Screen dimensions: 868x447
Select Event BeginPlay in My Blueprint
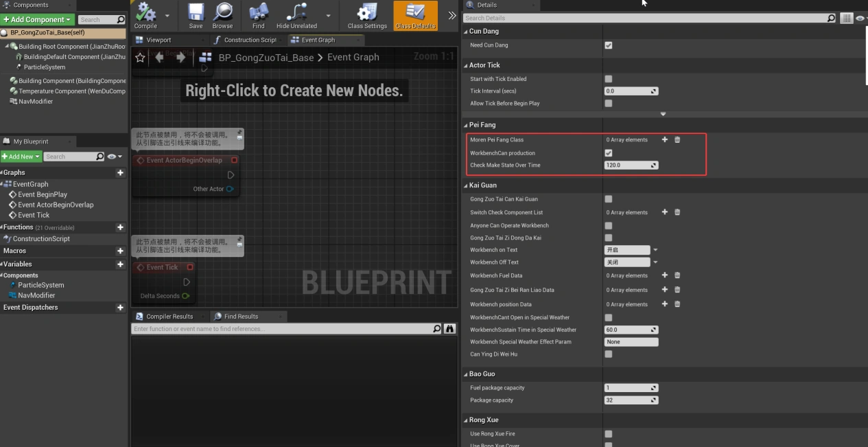43,194
